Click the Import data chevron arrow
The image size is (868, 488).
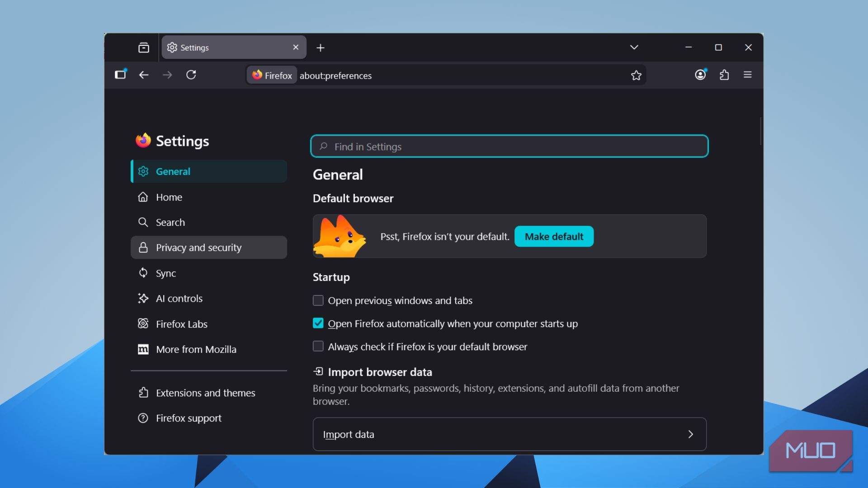(x=691, y=434)
